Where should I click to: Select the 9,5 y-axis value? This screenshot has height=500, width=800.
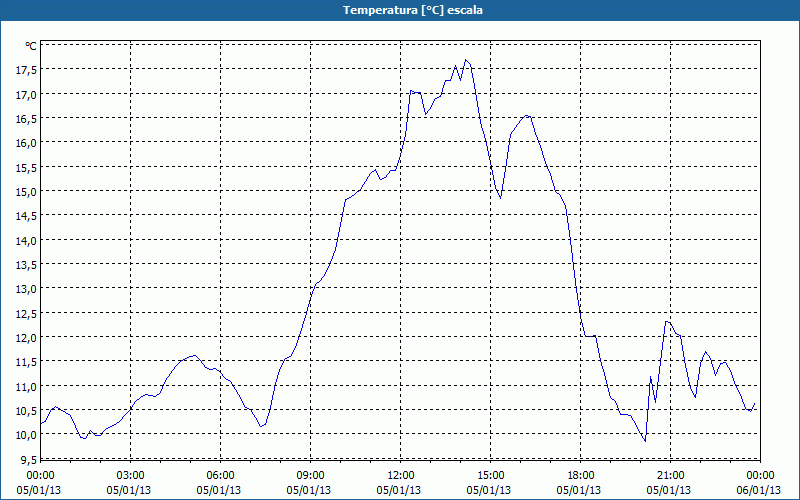tap(28, 459)
